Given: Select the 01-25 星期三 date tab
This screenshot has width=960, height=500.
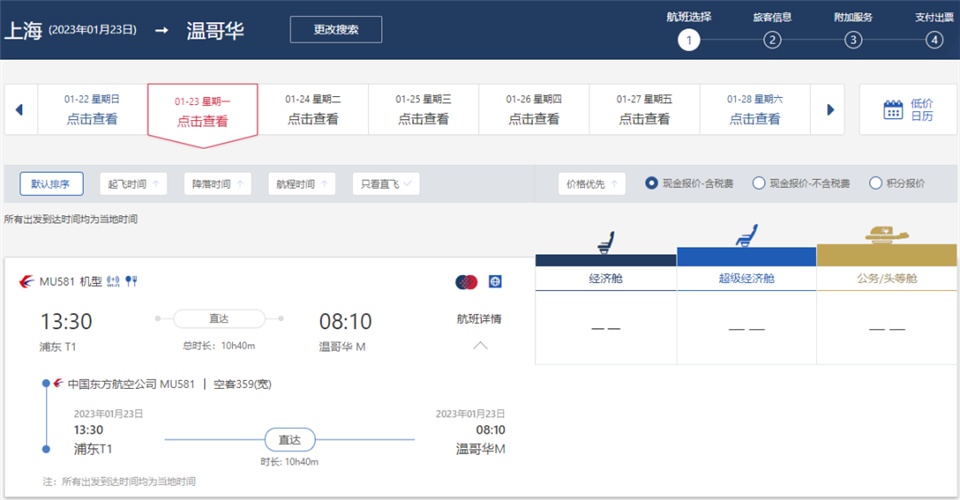Looking at the screenshot, I should point(423,110).
